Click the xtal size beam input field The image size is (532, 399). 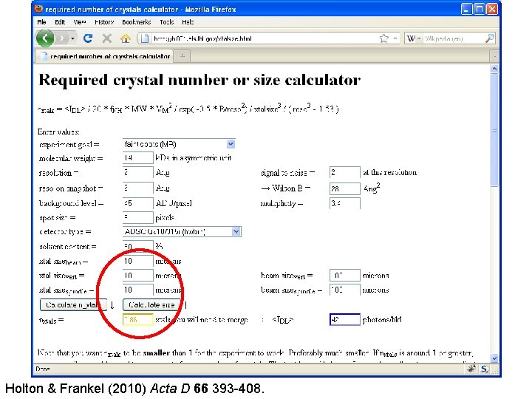[137, 261]
